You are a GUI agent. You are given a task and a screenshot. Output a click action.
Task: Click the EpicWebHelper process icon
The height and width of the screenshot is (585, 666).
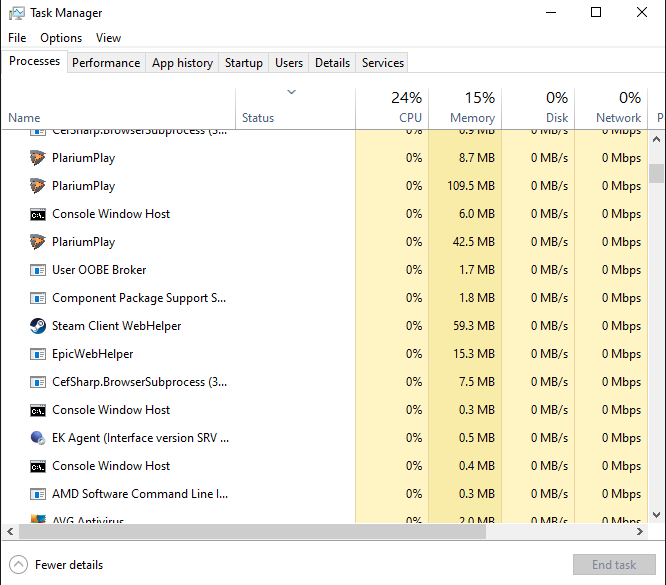pyautogui.click(x=37, y=354)
